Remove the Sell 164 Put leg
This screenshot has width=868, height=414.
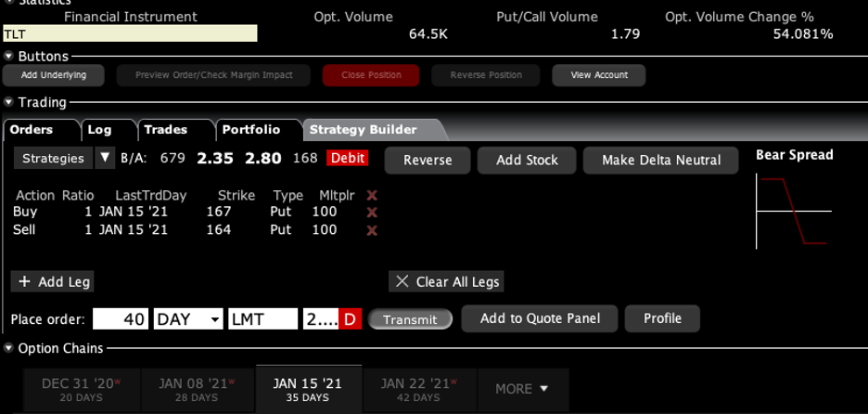point(372,230)
